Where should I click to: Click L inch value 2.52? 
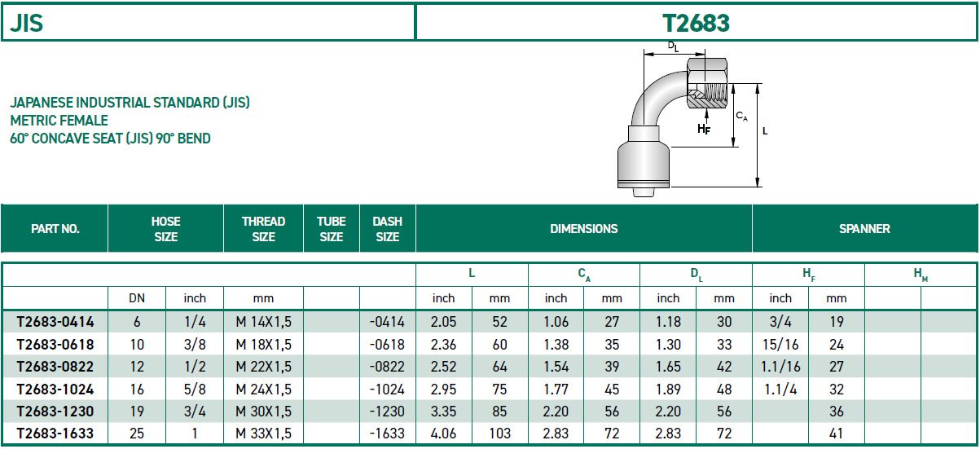[443, 367]
